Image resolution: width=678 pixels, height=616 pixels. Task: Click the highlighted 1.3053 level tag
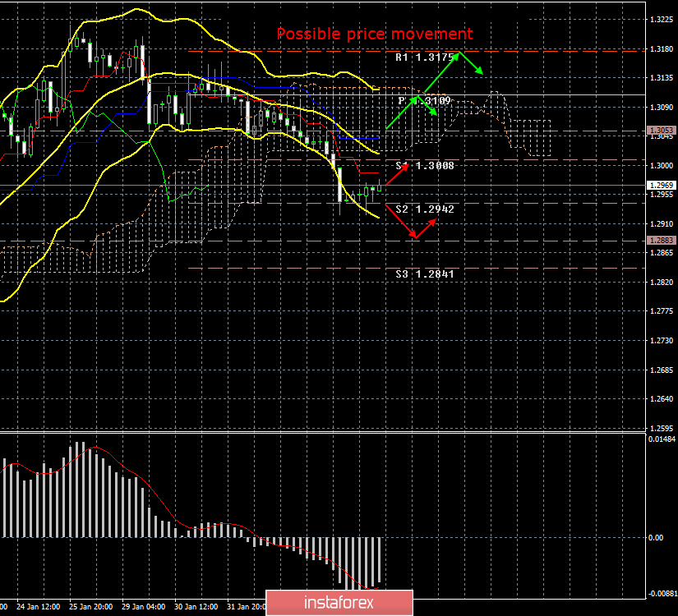661,130
